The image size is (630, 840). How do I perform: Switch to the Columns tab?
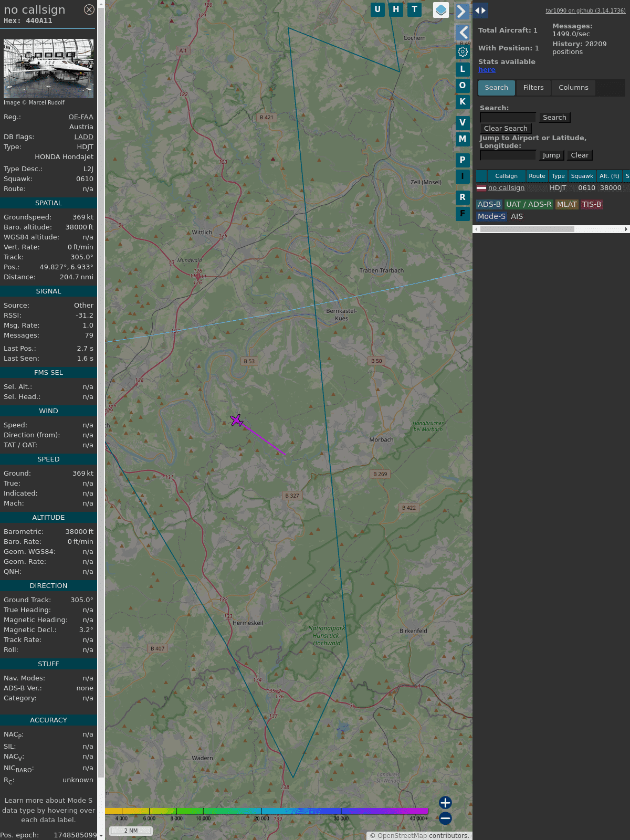pyautogui.click(x=573, y=88)
